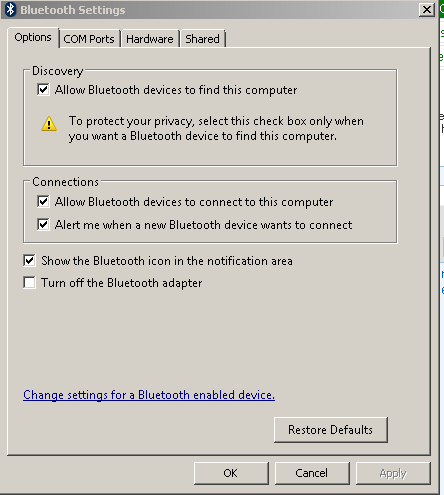Confirm with the OK button

click(231, 473)
